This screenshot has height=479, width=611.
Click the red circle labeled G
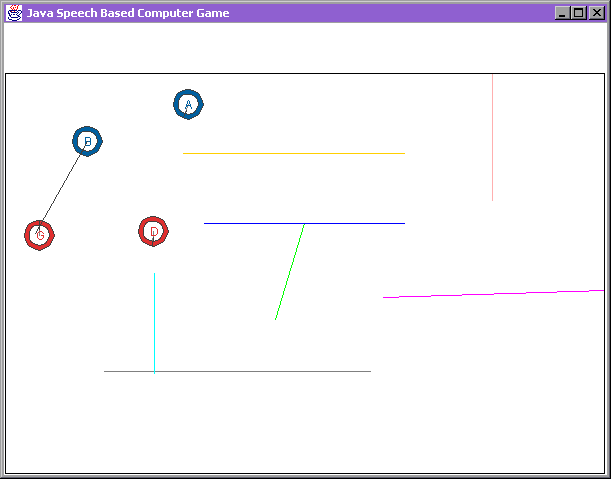coord(39,235)
